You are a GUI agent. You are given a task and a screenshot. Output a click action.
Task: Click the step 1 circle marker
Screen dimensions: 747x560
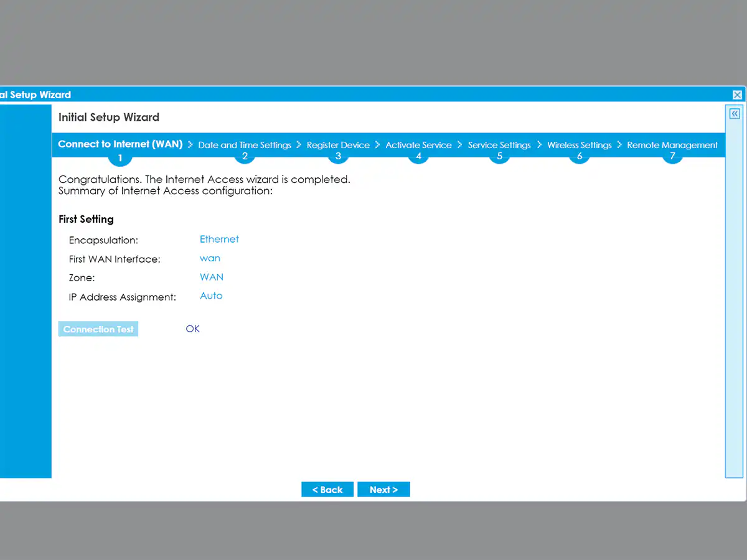(120, 157)
